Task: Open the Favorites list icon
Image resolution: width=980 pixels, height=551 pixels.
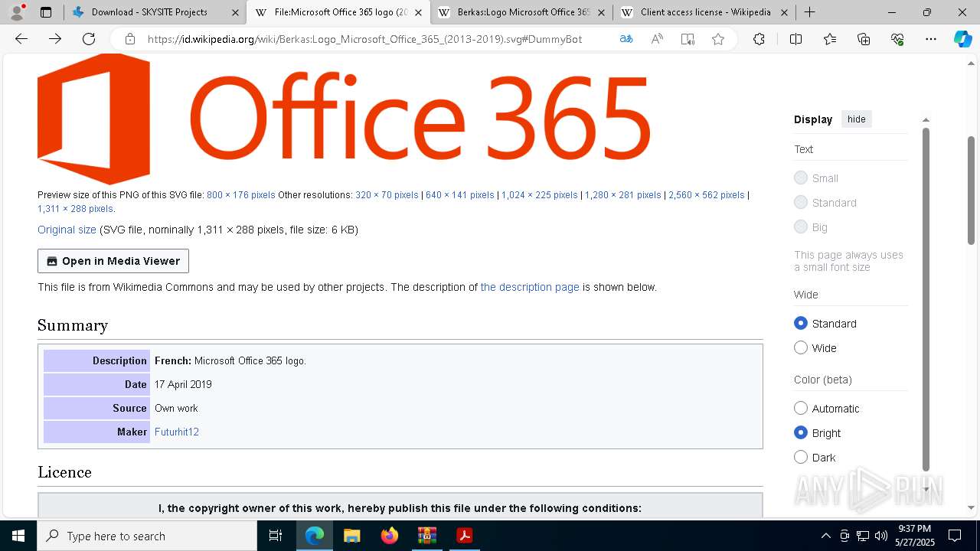Action: (x=830, y=39)
